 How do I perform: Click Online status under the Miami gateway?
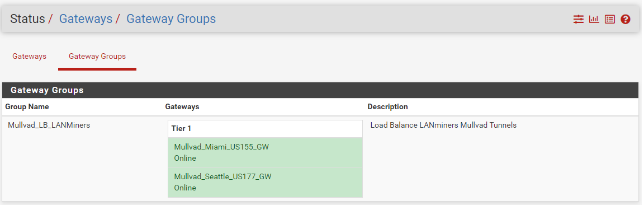(x=185, y=158)
